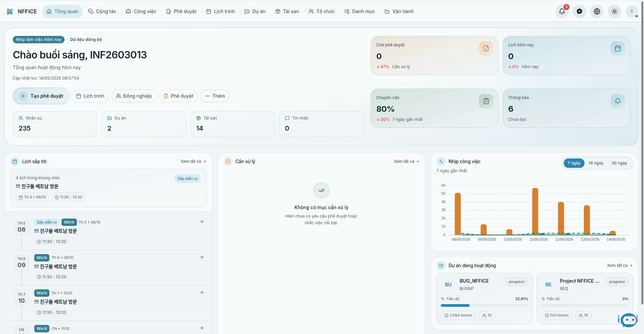View all in Lịch sắp tới
The image size is (644, 334).
(194, 161)
